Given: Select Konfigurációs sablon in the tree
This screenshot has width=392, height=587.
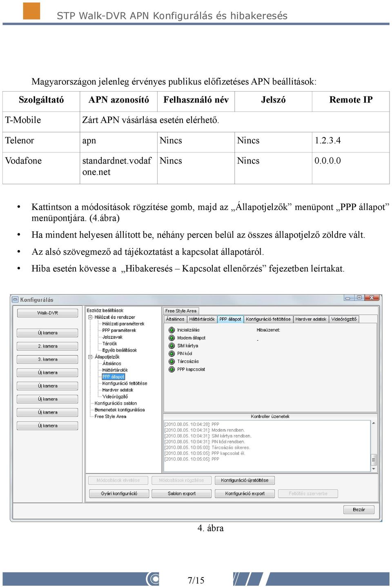Looking at the screenshot, I should click(116, 403).
